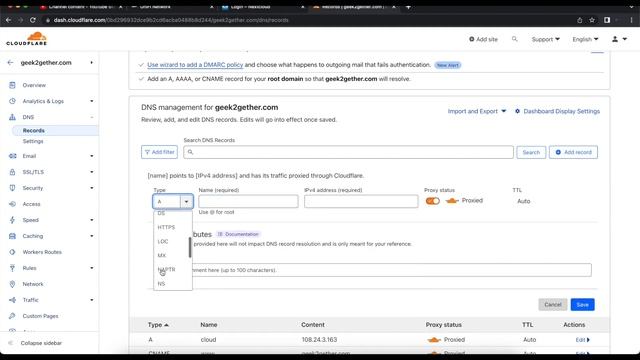Reload the page with refresh icon
640x360 pixels.
point(33,20)
